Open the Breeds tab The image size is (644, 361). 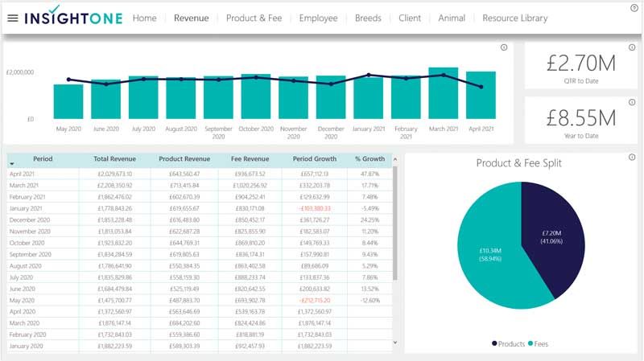(368, 18)
